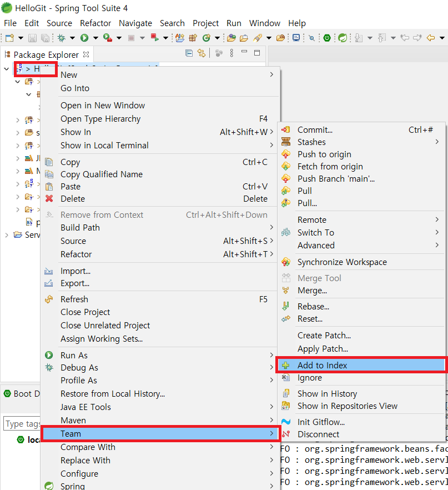Open the File menu
This screenshot has height=490, width=448.
[10, 23]
